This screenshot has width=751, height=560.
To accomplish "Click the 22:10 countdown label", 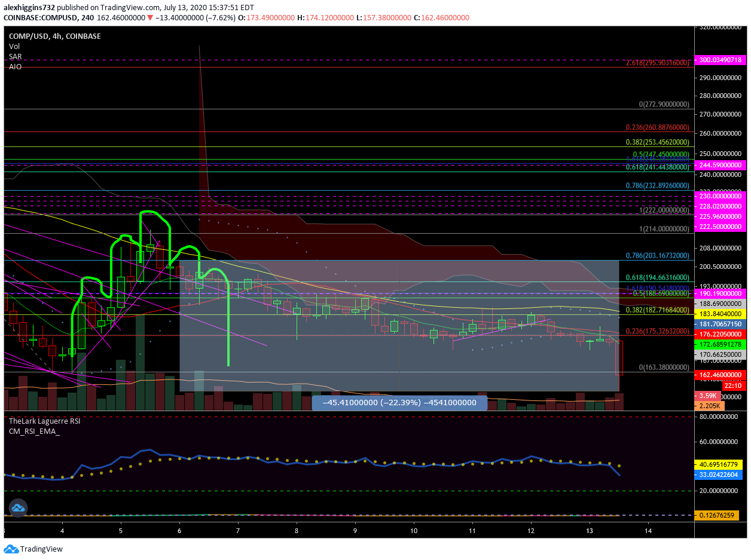I will pyautogui.click(x=732, y=385).
